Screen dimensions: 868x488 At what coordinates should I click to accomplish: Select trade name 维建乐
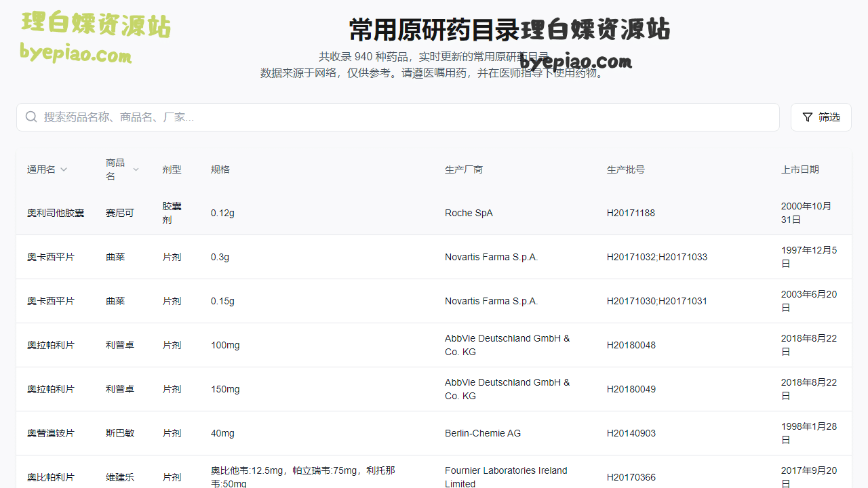point(120,477)
